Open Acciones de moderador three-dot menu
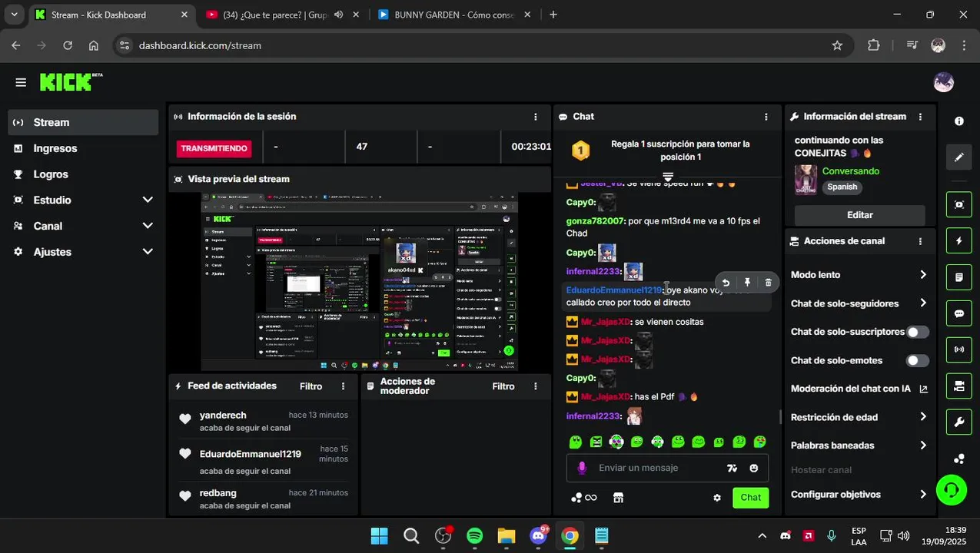Screen dimensions: 980x553 (x=536, y=386)
